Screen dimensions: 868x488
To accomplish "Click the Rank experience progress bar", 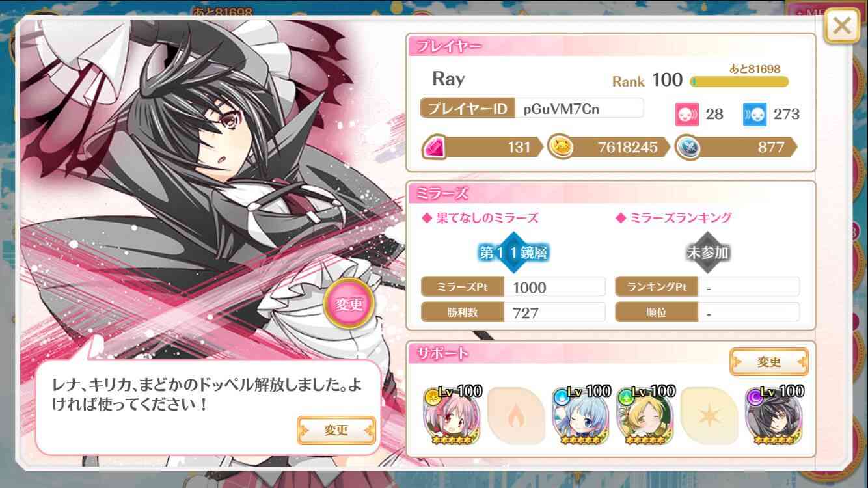I will coord(739,81).
